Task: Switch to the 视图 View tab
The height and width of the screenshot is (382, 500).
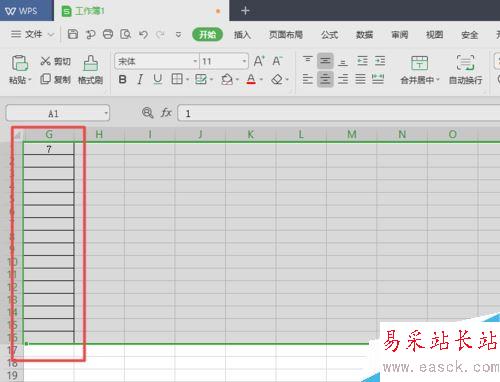Action: point(434,34)
